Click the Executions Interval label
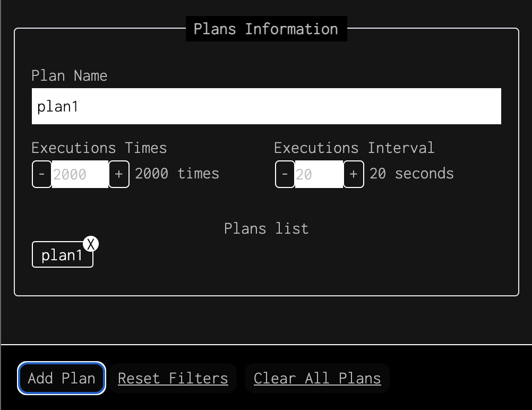 coord(354,148)
